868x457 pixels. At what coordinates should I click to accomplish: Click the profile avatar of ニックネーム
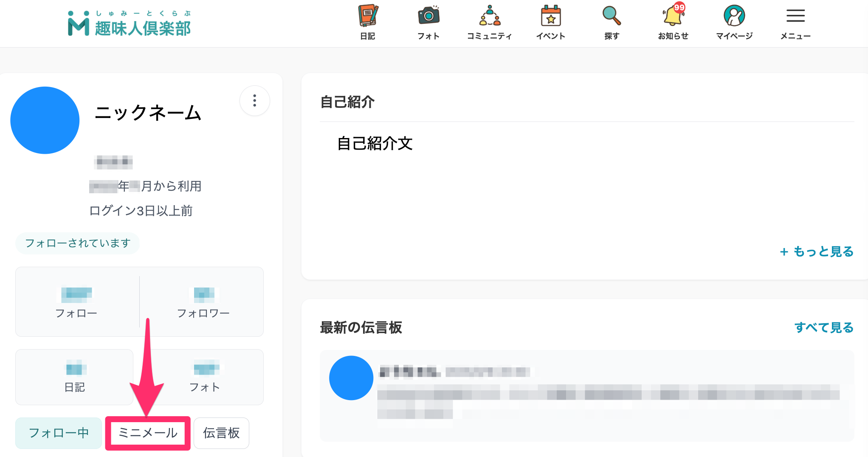click(x=45, y=120)
